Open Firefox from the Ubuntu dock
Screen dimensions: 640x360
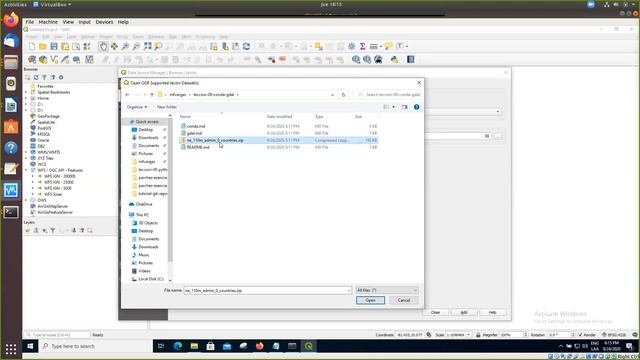point(11,20)
